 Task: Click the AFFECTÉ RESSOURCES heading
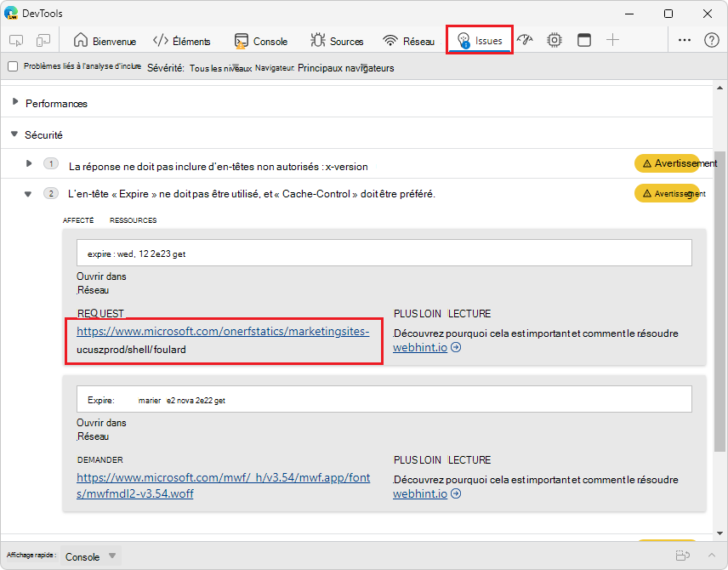[110, 220]
